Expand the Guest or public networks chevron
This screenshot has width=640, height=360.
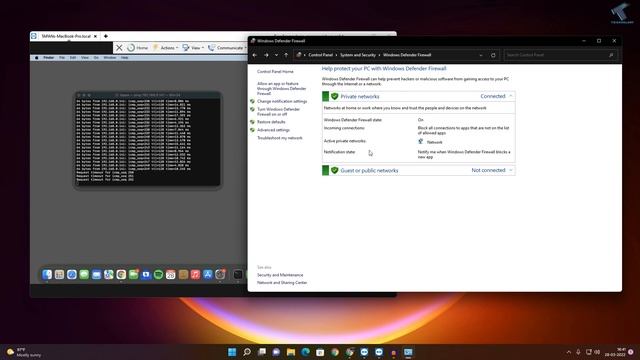pyautogui.click(x=511, y=170)
